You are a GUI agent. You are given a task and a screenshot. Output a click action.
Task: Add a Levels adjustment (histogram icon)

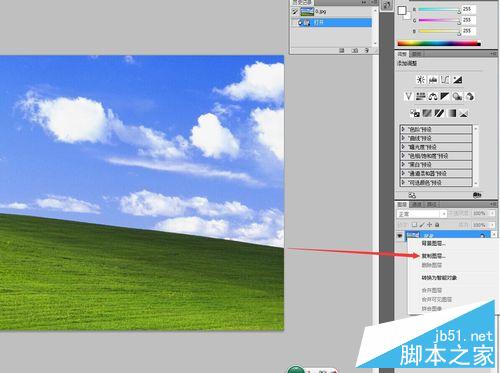(433, 80)
